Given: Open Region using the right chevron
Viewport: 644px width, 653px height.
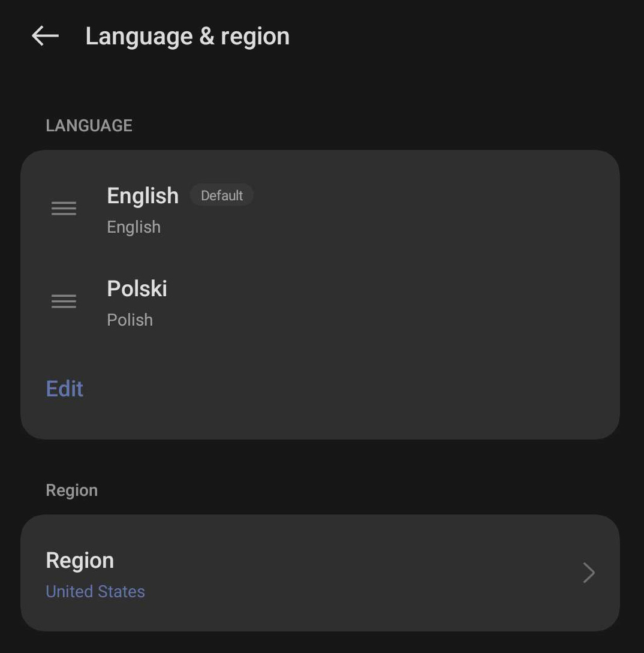Looking at the screenshot, I should (588, 573).
